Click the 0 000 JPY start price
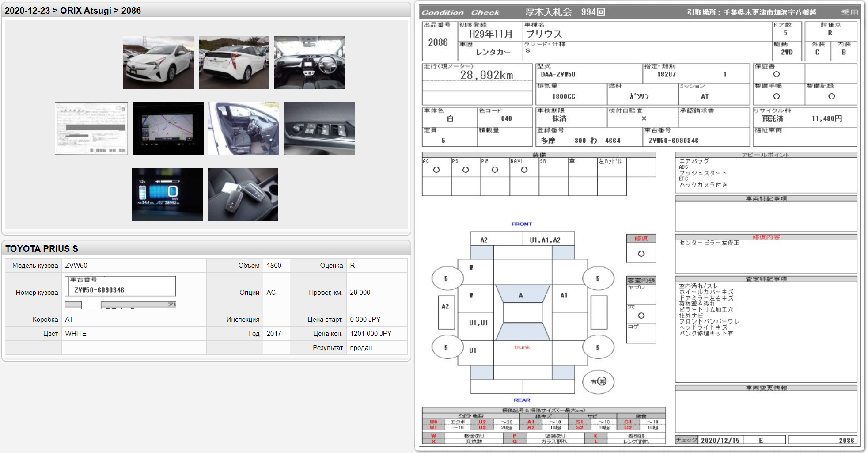The height and width of the screenshot is (453, 868). click(365, 320)
